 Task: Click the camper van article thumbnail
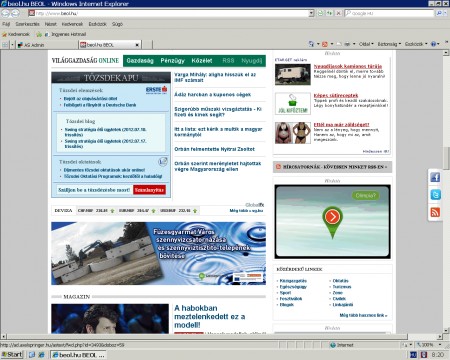[293, 74]
